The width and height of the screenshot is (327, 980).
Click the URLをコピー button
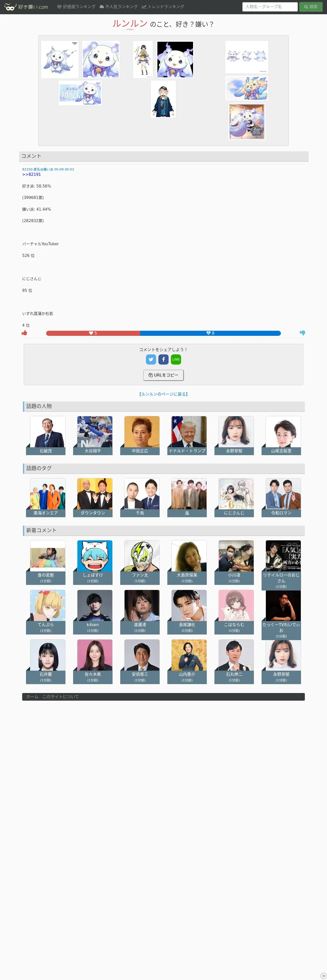coord(163,375)
